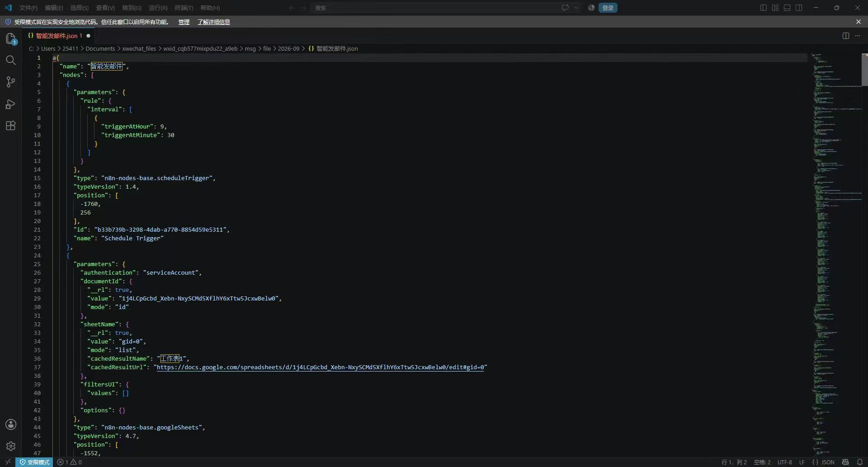This screenshot has width=868, height=467.
Task: Open the 文件(F) menu
Action: (x=28, y=8)
